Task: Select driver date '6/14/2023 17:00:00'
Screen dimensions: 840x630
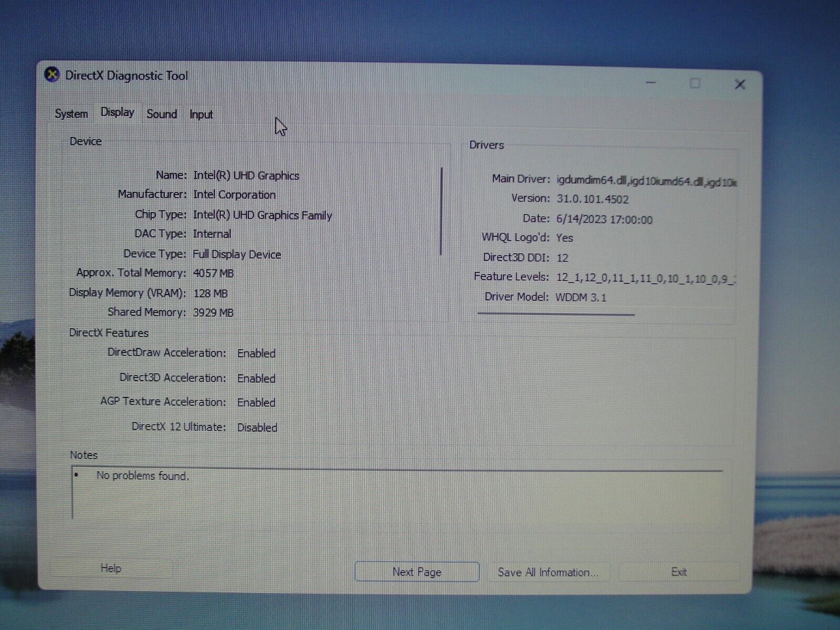Action: (x=604, y=220)
